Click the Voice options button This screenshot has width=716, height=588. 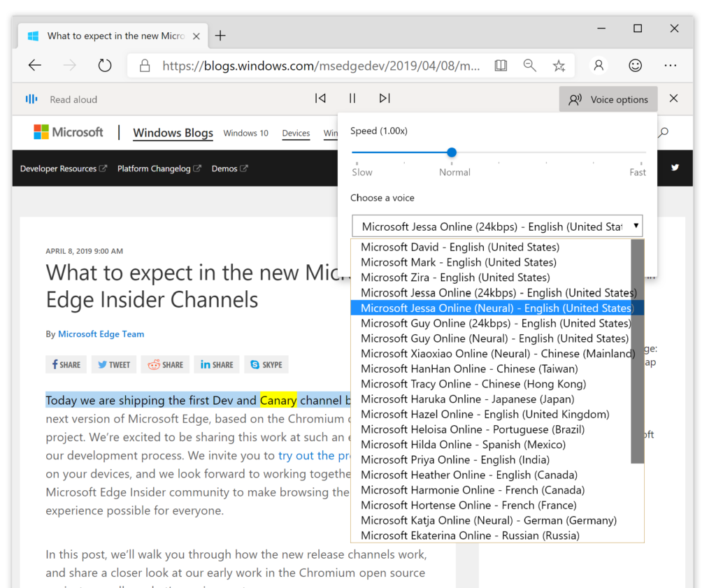pos(608,99)
